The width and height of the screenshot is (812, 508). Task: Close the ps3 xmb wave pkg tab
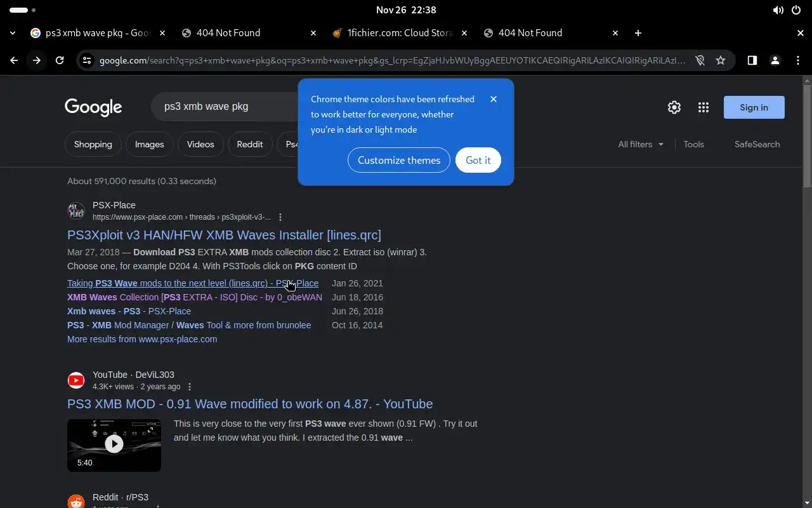(x=162, y=33)
